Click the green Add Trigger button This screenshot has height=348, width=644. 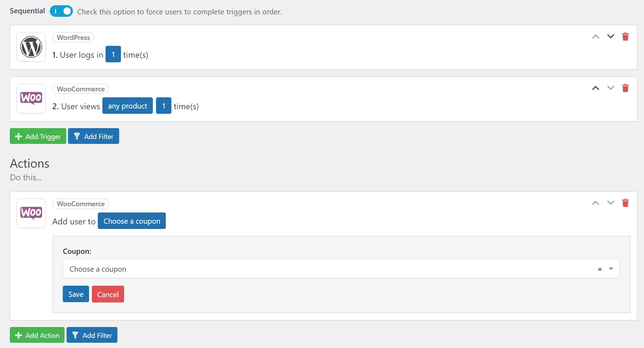pyautogui.click(x=38, y=136)
